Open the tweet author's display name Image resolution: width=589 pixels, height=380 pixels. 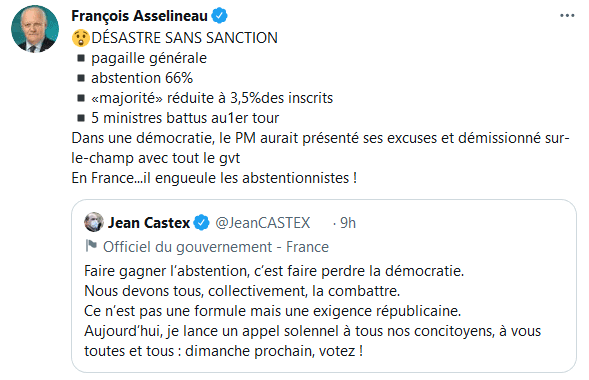pos(139,16)
